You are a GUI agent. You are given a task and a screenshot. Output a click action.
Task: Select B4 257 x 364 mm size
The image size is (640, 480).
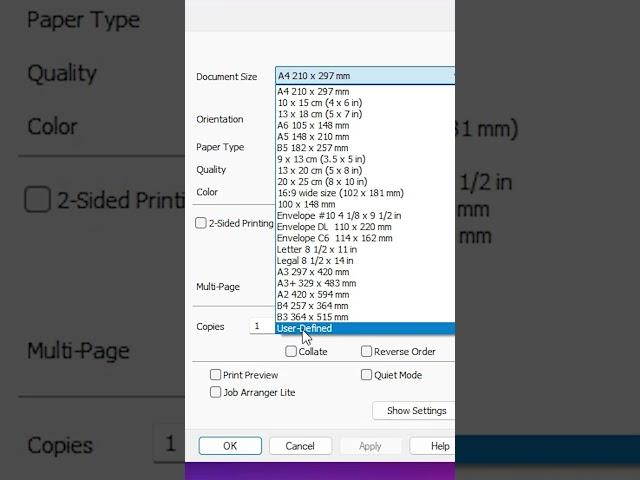click(365, 306)
